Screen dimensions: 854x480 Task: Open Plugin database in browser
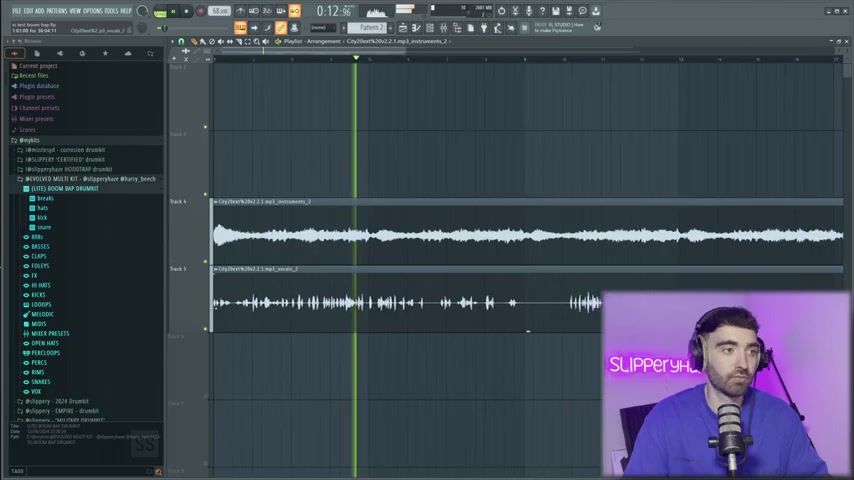39,86
